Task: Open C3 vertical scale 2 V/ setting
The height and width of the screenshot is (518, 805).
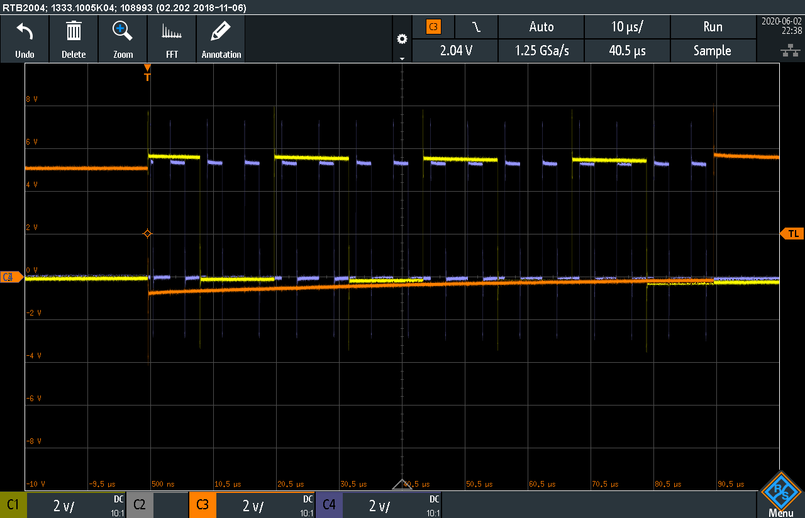Action: tap(253, 506)
